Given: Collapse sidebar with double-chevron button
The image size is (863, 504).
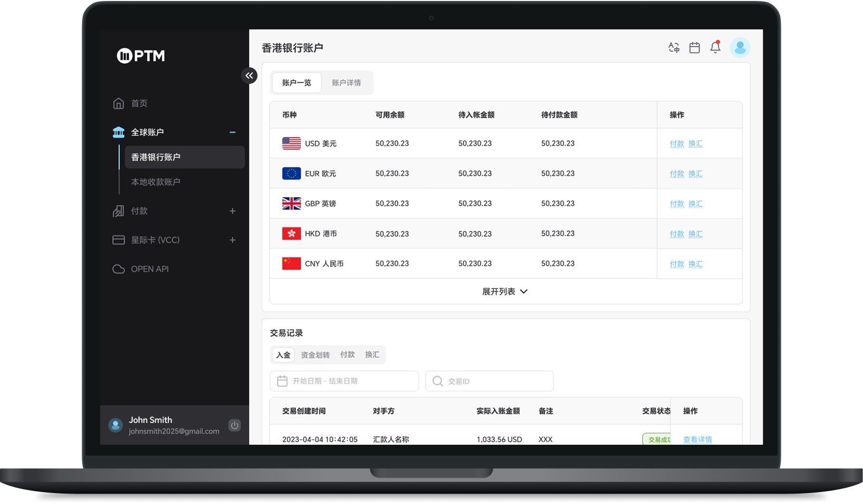Looking at the screenshot, I should (x=249, y=76).
